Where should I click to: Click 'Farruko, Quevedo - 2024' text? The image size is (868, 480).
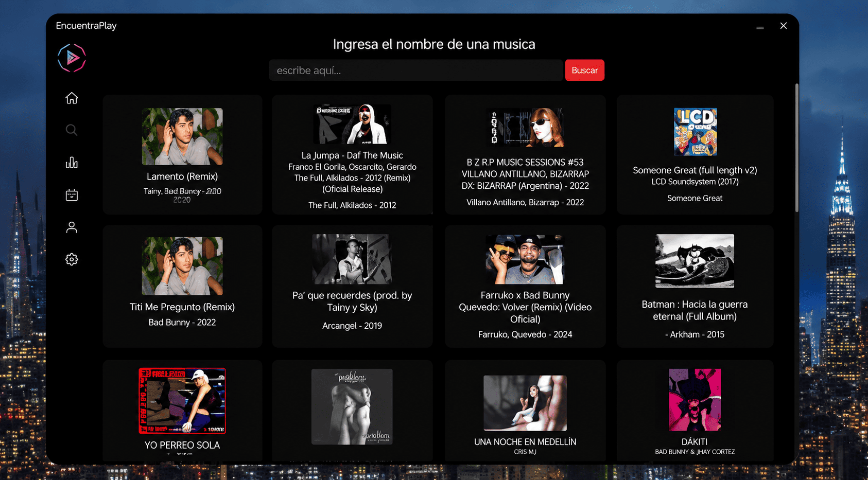(525, 334)
